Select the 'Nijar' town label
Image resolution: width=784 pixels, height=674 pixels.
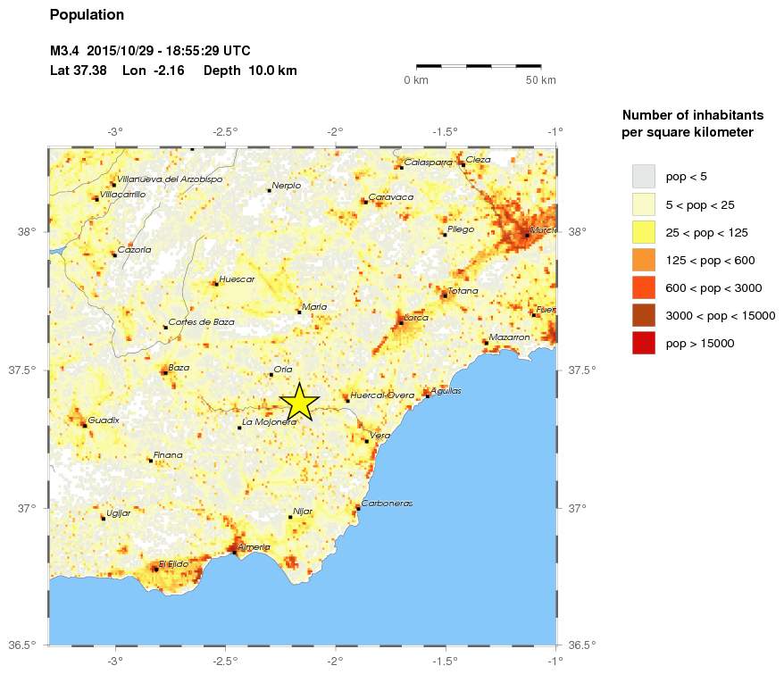[303, 512]
